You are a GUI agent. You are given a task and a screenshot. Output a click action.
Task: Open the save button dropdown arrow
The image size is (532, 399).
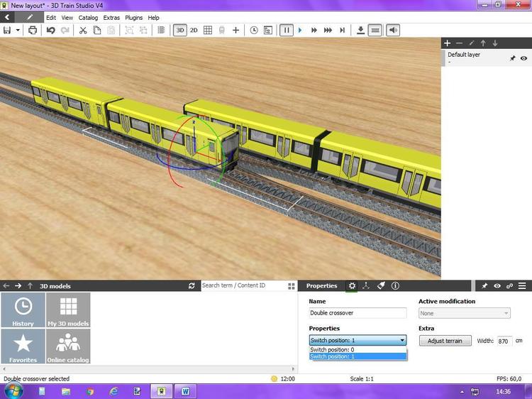(17, 31)
